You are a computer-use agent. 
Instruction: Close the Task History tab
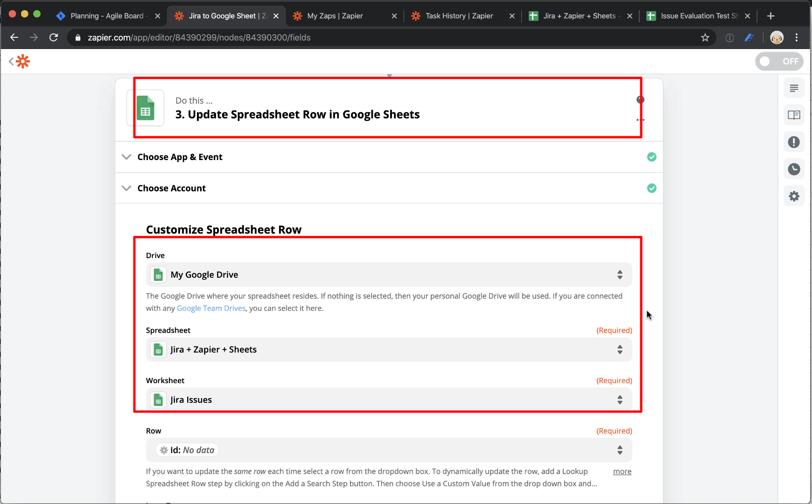[512, 16]
